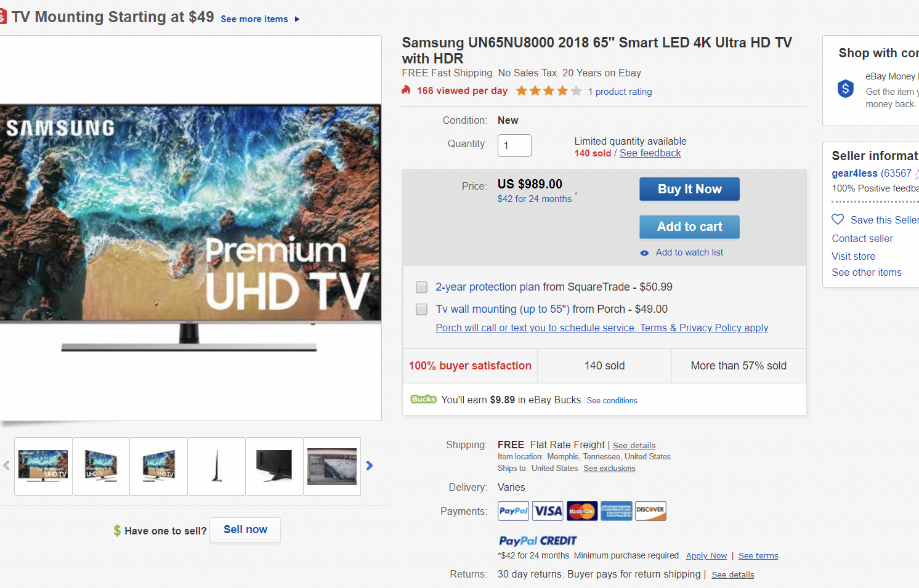Click the right arrow to see more thumbnails
The image size is (919, 588).
click(x=370, y=466)
